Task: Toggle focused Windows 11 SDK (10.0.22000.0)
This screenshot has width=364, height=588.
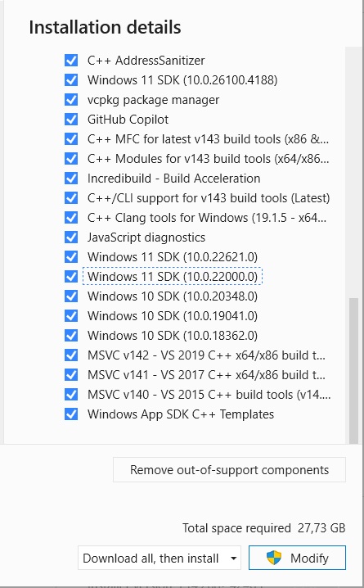Action: [x=71, y=277]
